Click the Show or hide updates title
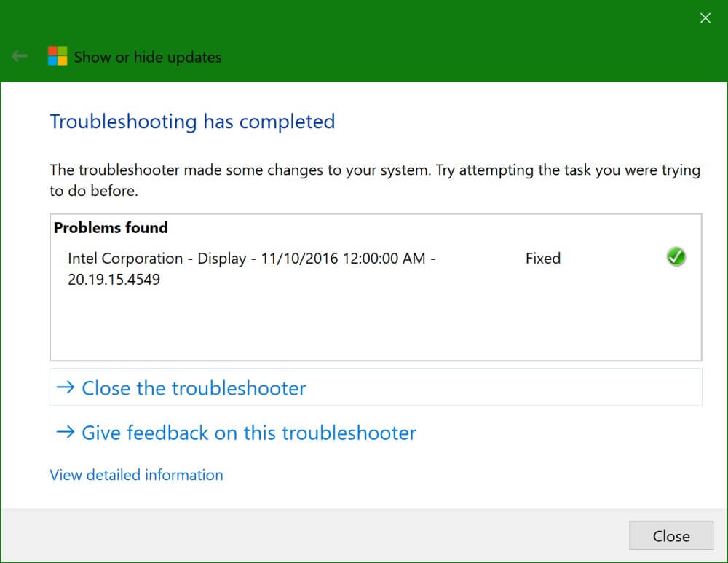The image size is (728, 563). pos(148,57)
